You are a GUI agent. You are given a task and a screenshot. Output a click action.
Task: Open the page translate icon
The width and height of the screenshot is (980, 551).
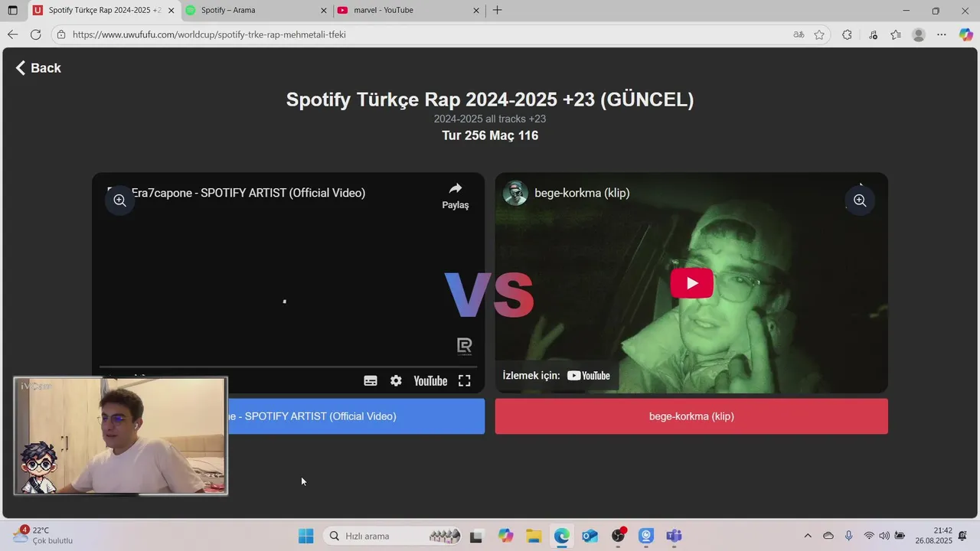point(799,34)
